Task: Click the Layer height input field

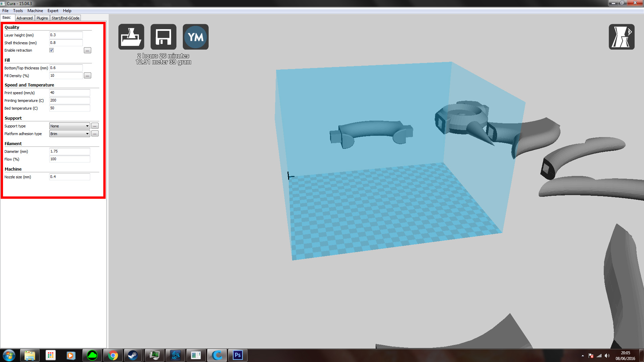Action: point(66,35)
